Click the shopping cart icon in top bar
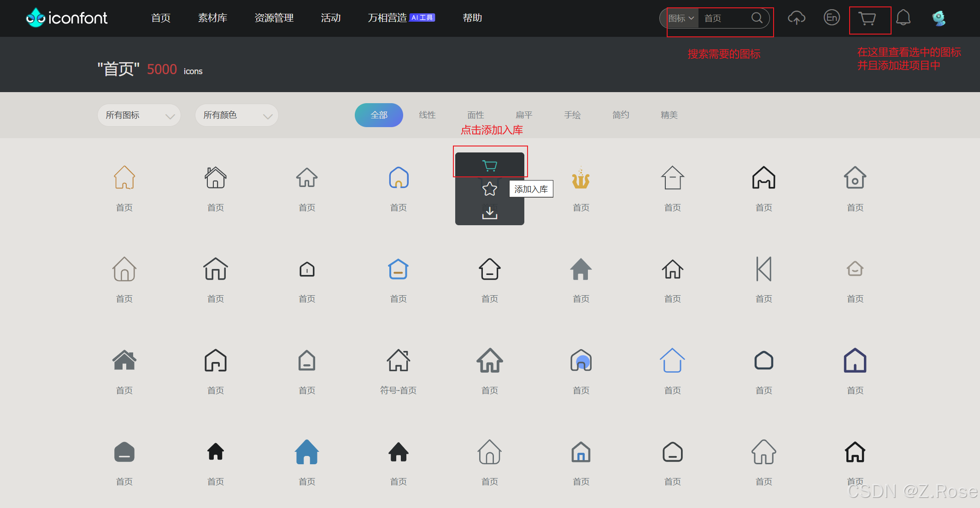The width and height of the screenshot is (980, 508). [x=869, y=18]
